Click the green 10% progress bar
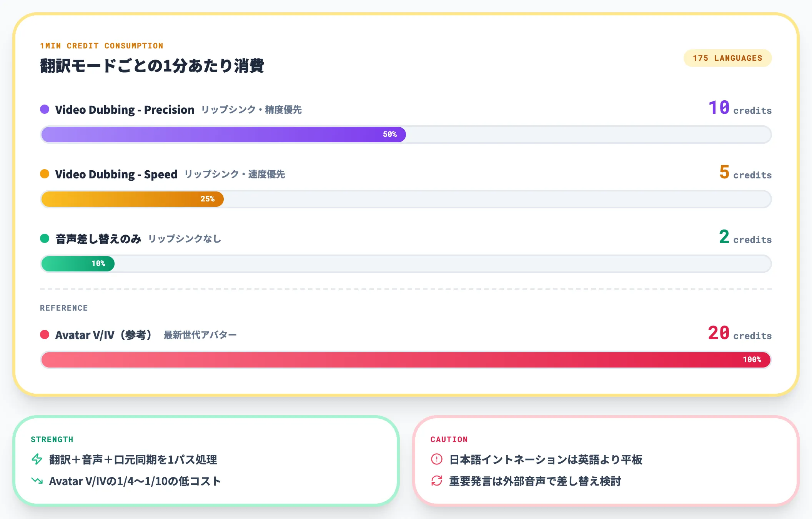The width and height of the screenshot is (812, 519). pyautogui.click(x=78, y=264)
